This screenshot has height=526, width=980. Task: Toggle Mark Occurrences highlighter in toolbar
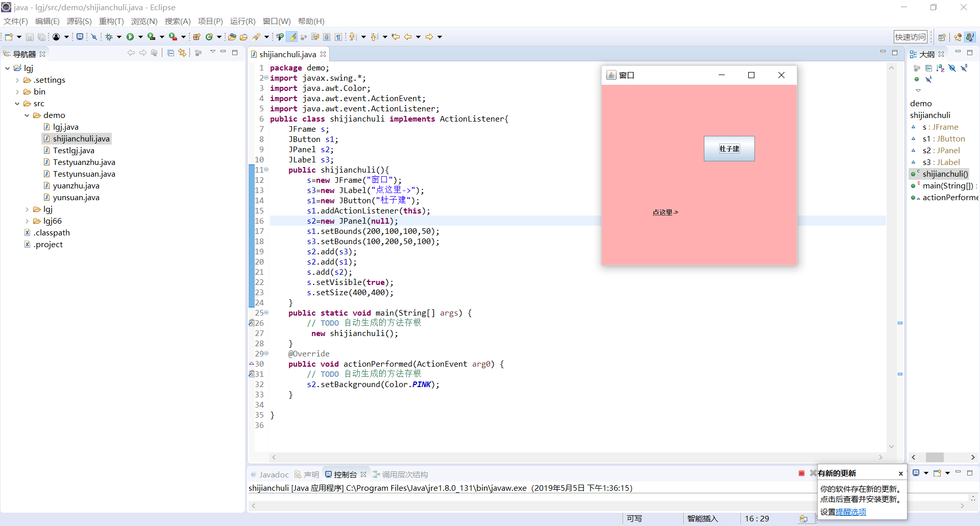click(291, 37)
